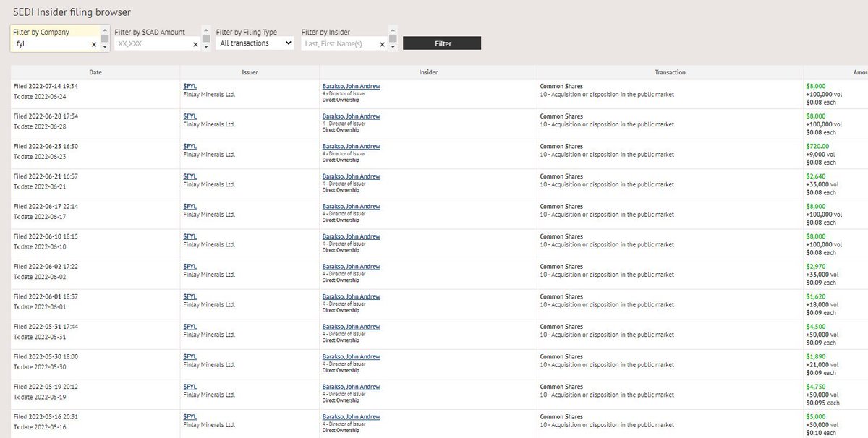Open Barakso, John Andrew in the row filed 2022-06-21
Image resolution: width=868 pixels, height=438 pixels.
point(351,176)
